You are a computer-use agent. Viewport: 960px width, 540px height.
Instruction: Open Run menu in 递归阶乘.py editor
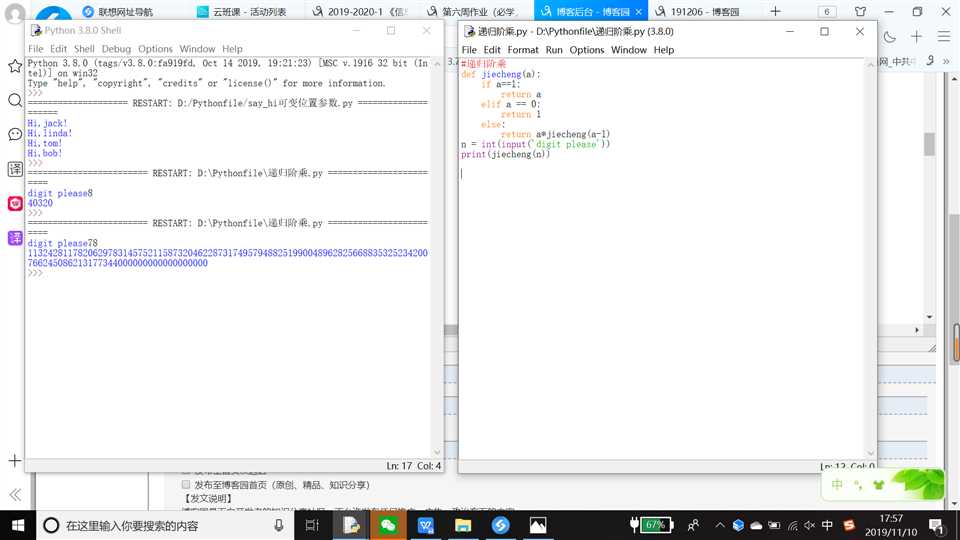pyautogui.click(x=553, y=50)
